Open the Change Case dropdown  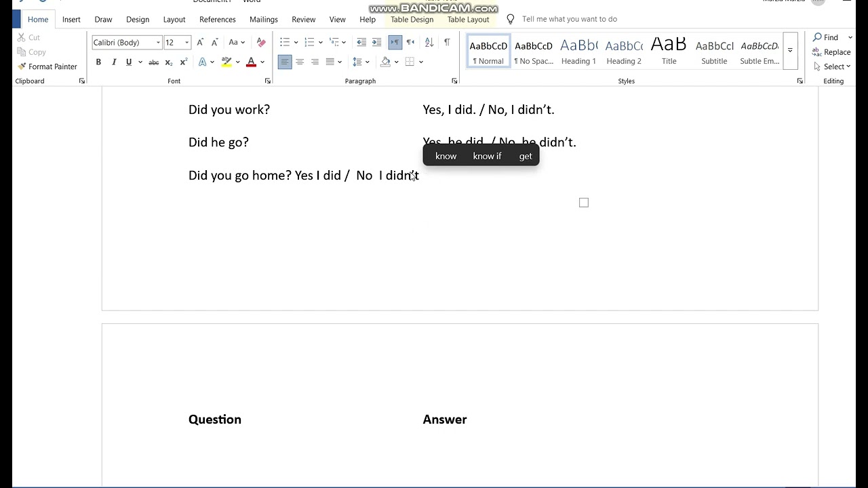(x=237, y=42)
